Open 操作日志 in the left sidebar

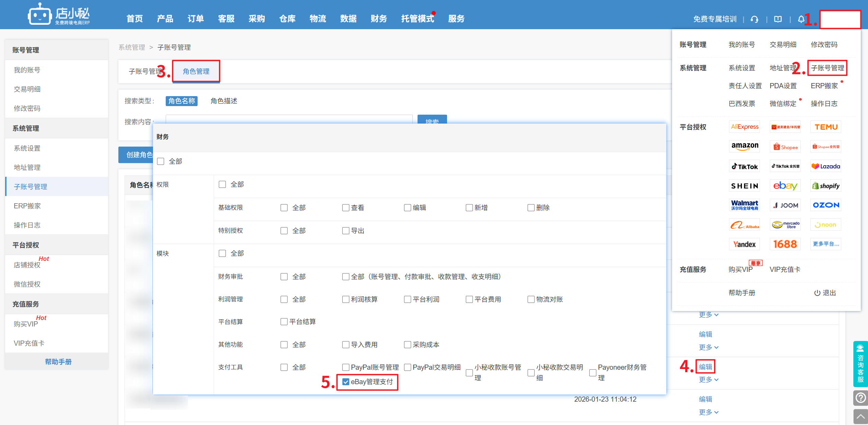pos(27,225)
